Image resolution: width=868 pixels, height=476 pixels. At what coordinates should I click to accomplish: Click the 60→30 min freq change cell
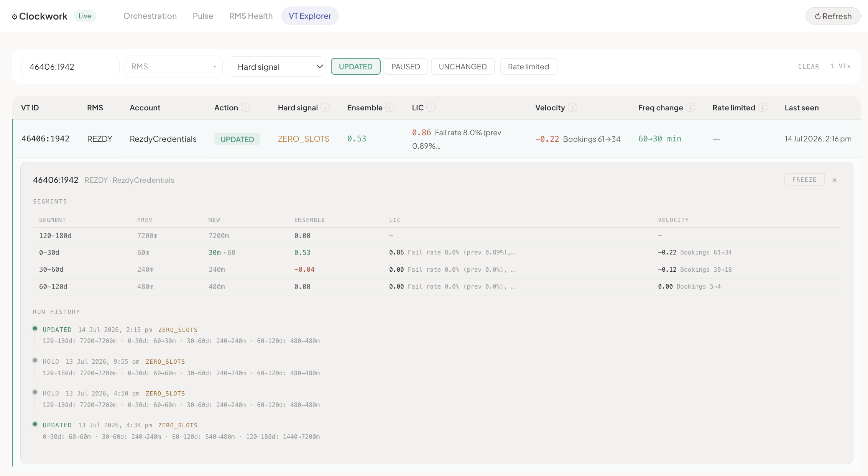(x=660, y=139)
